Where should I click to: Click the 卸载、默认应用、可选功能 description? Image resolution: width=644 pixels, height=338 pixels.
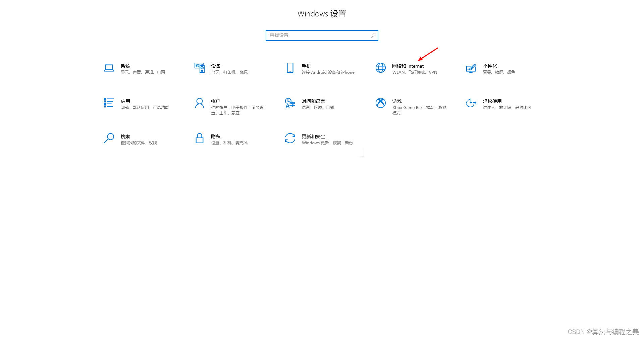click(x=145, y=108)
